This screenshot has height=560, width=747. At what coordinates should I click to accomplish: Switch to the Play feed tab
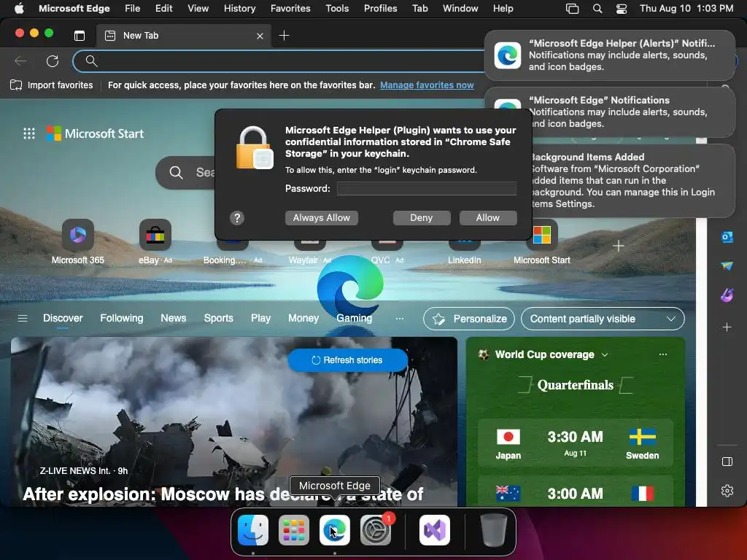coord(260,318)
